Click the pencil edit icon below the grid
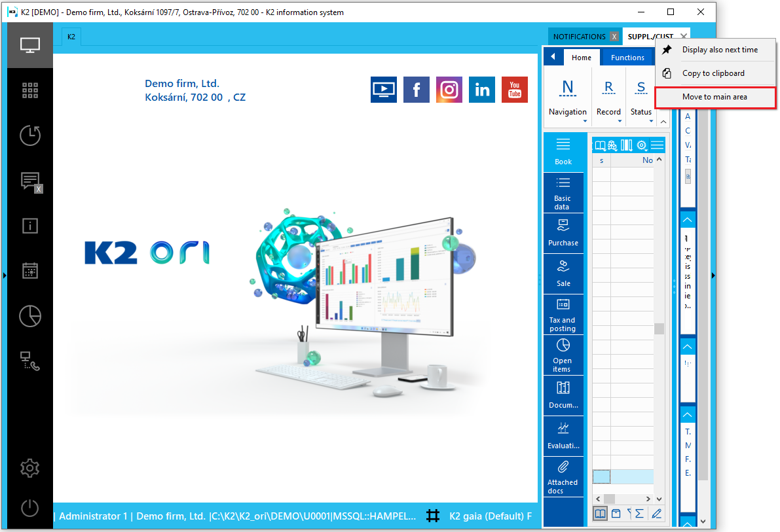Screen dimensions: 780x532 [x=657, y=514]
